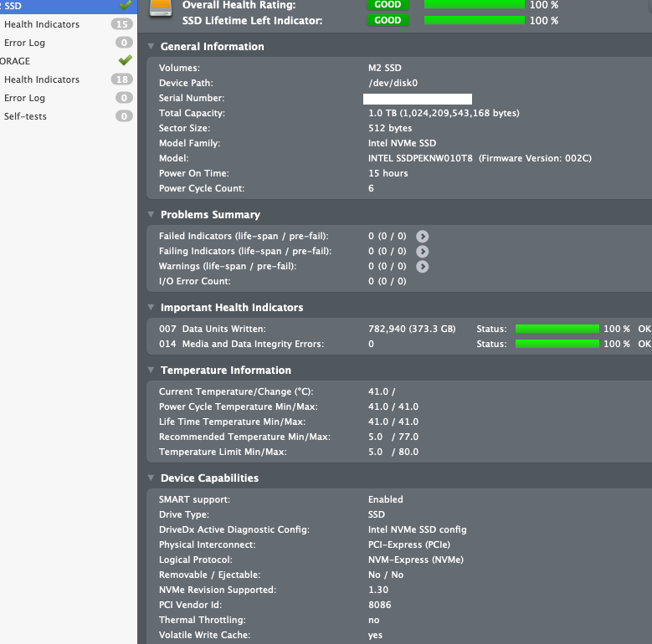Click the Total Capacity 1.0 TB value

pyautogui.click(x=444, y=113)
